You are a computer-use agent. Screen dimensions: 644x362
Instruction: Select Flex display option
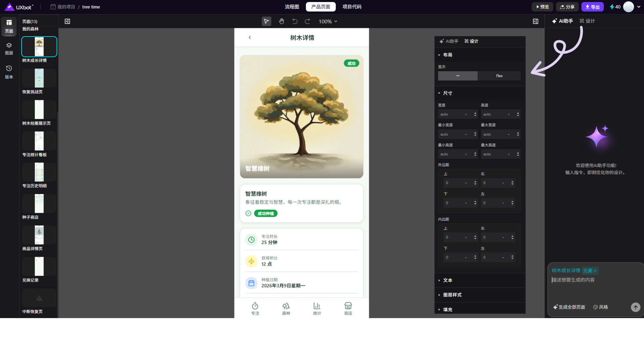pos(499,76)
